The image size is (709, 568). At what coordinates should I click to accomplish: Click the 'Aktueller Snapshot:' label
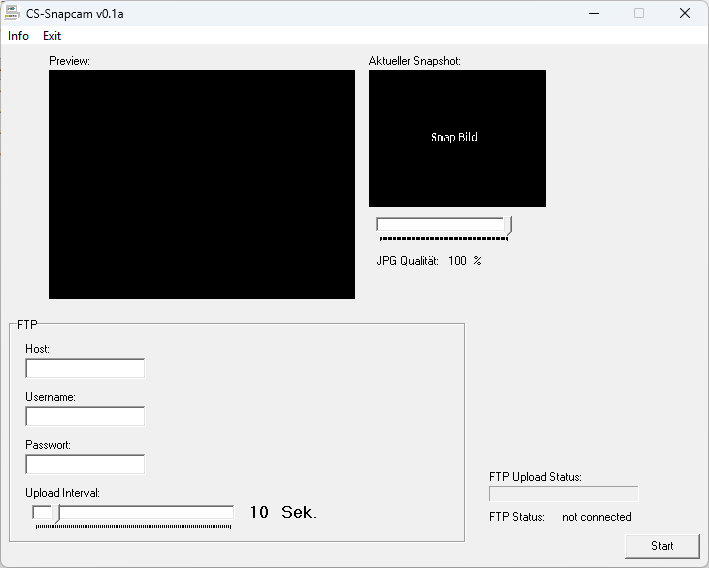tap(415, 61)
